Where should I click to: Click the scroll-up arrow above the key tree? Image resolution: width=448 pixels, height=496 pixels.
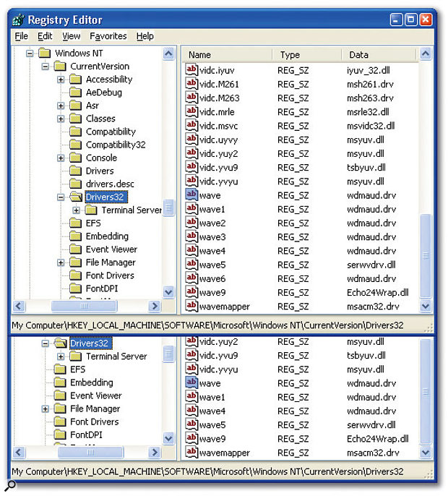point(169,54)
